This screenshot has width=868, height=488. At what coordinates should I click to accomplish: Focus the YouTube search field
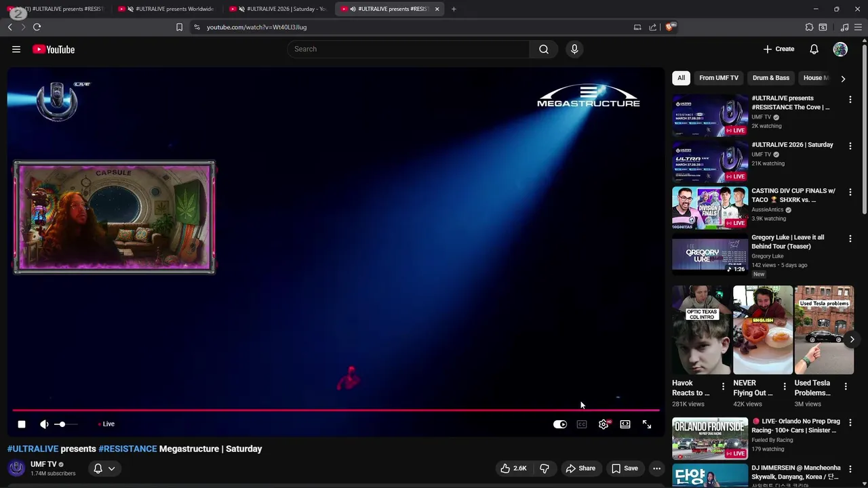coord(408,49)
